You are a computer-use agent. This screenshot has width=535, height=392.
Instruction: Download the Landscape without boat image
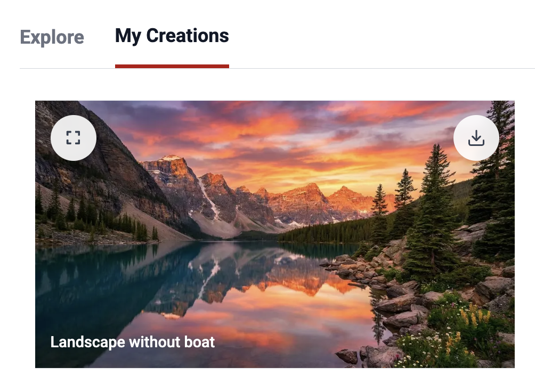click(x=476, y=138)
